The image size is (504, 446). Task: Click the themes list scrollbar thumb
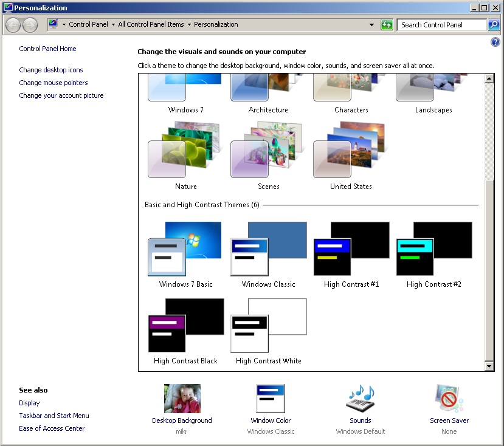tap(489, 270)
